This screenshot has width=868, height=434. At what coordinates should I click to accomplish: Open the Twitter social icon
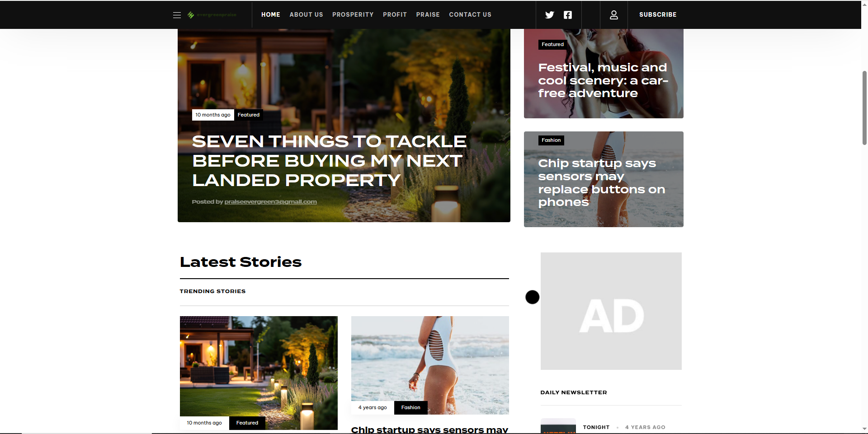pos(549,15)
